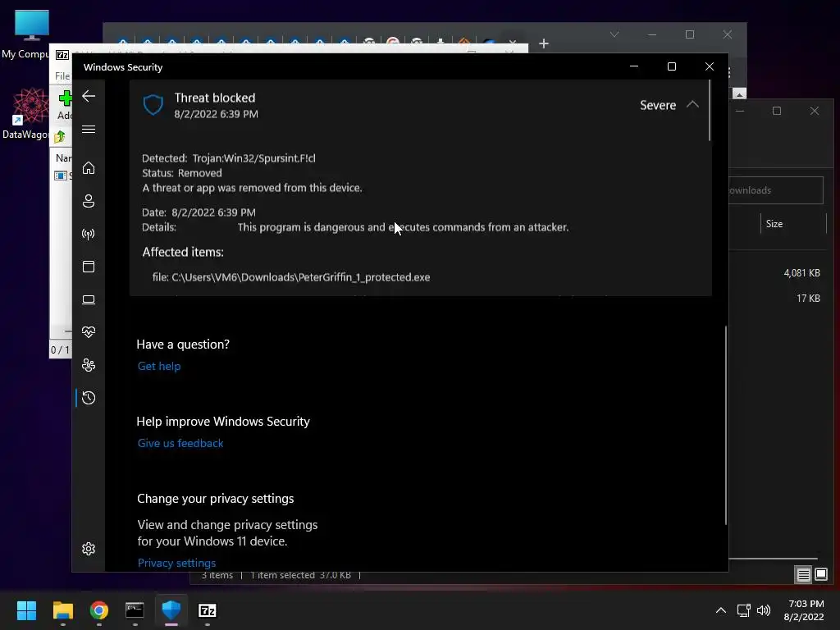Open Family options icon in sidebar

[x=89, y=365]
